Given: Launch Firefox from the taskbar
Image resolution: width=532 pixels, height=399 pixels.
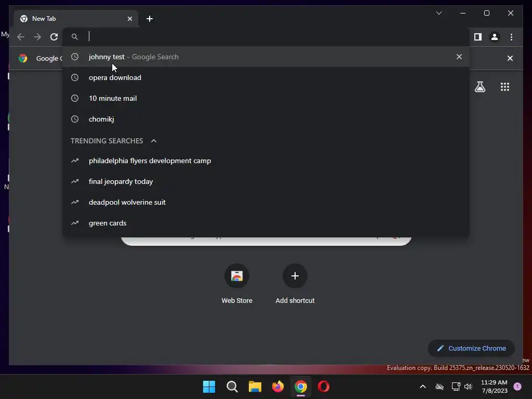Looking at the screenshot, I should click(278, 387).
